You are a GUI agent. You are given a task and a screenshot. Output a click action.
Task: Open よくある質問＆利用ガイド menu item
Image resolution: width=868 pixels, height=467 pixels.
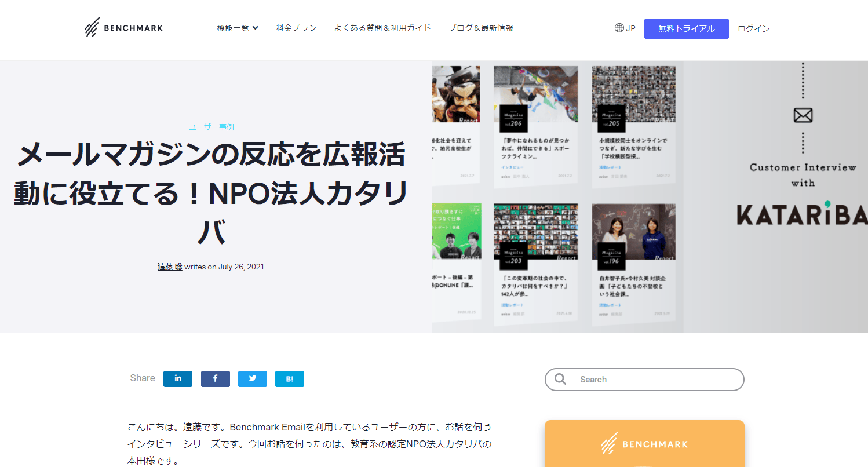(382, 28)
